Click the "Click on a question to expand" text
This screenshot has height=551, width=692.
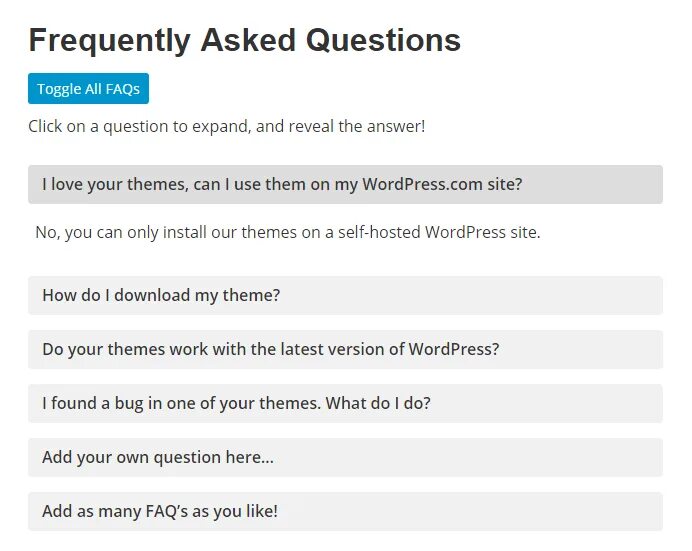(226, 127)
